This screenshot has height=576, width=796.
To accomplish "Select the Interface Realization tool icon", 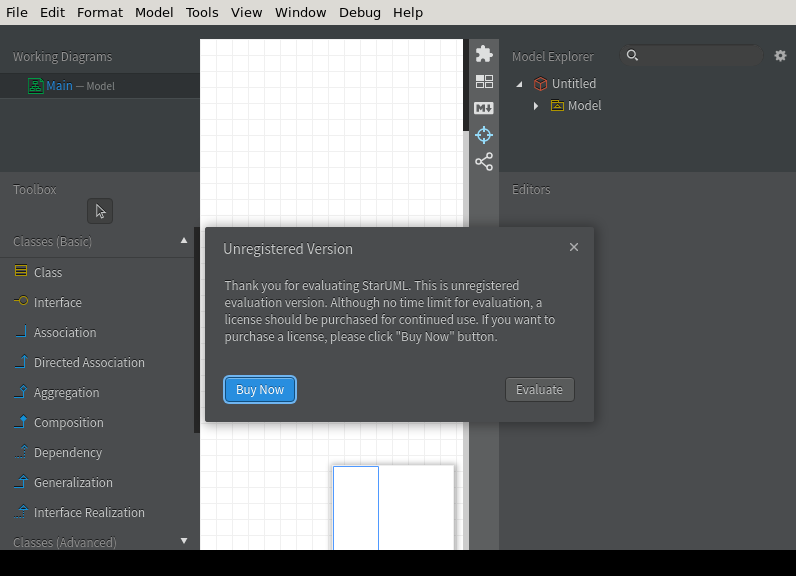I will pos(21,511).
